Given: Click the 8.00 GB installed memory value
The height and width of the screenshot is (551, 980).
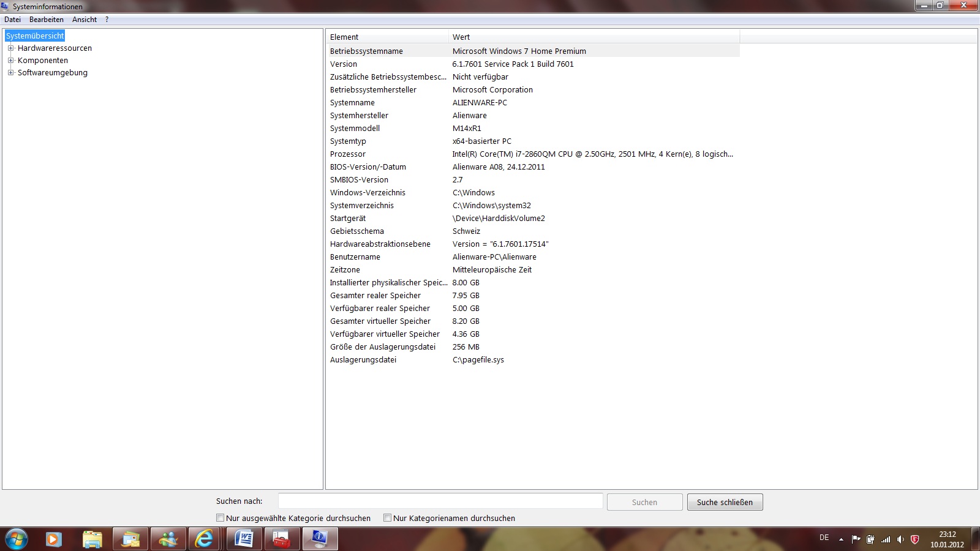Looking at the screenshot, I should 466,283.
